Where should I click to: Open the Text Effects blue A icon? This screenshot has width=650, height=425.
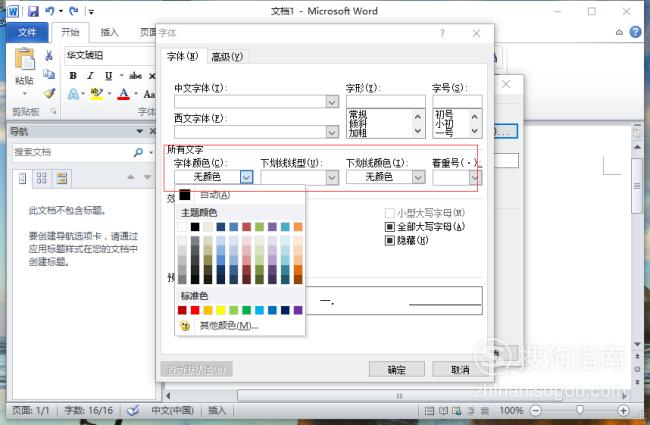point(73,94)
